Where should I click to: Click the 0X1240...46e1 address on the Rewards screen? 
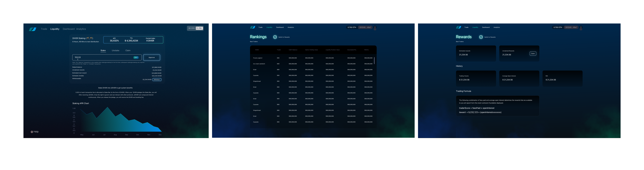pyautogui.click(x=571, y=27)
